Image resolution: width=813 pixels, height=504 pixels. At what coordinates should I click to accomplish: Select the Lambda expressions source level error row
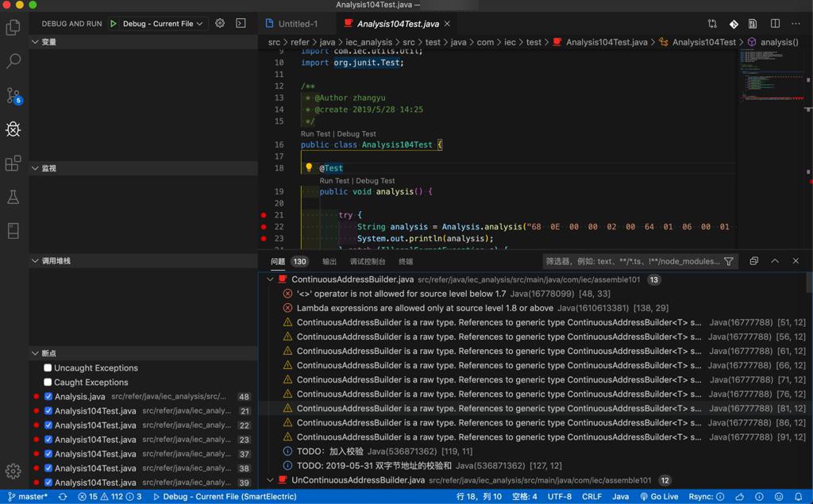coord(534,308)
